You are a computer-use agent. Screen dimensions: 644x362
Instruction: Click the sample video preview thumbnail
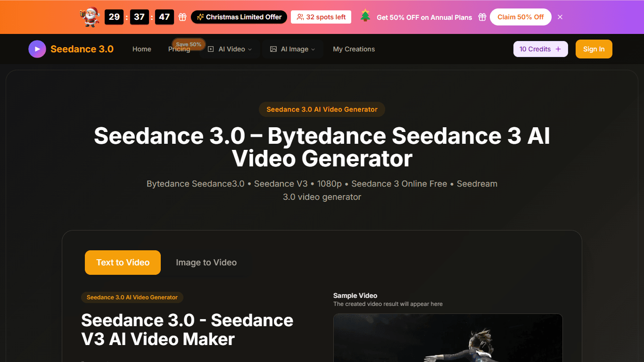coord(448,338)
